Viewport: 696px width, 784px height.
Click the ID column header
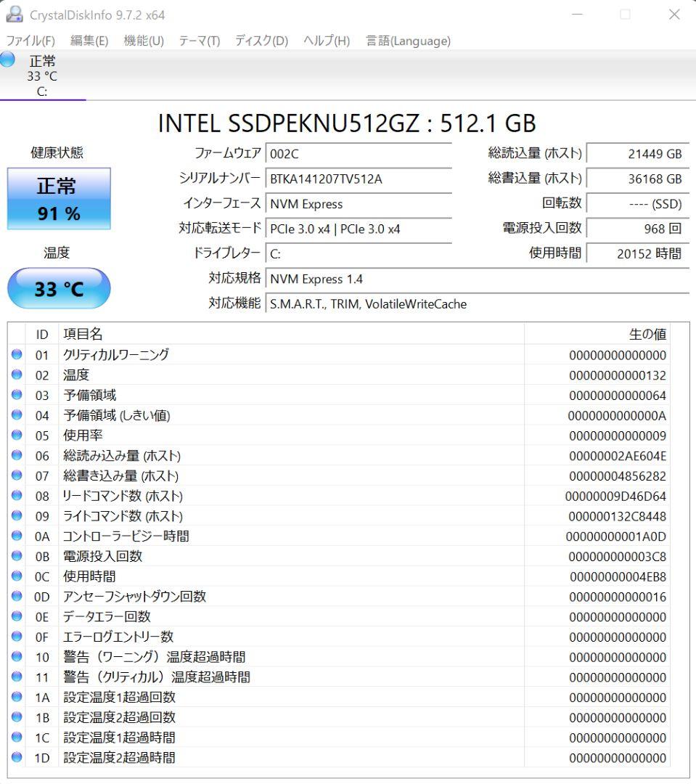point(42,335)
